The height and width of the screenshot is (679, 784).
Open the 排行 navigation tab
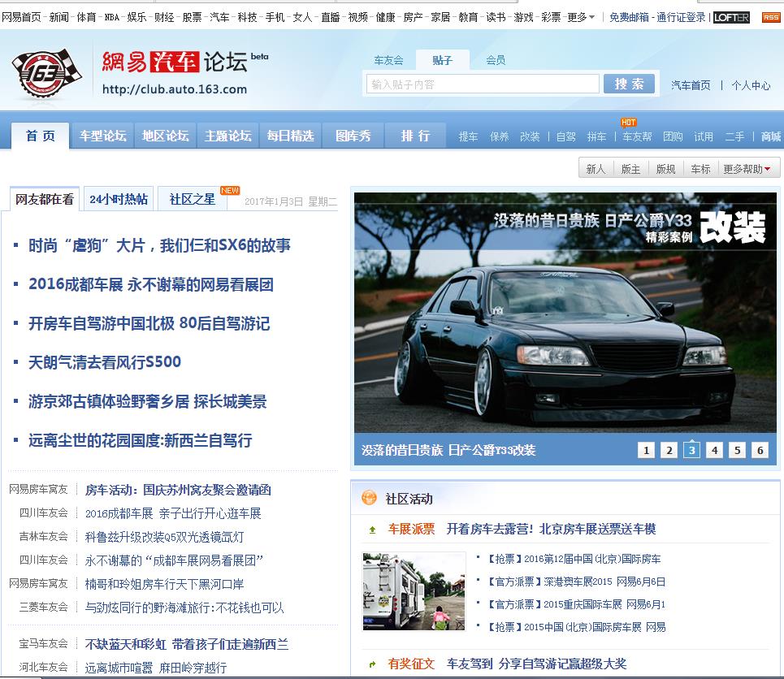pyautogui.click(x=415, y=136)
